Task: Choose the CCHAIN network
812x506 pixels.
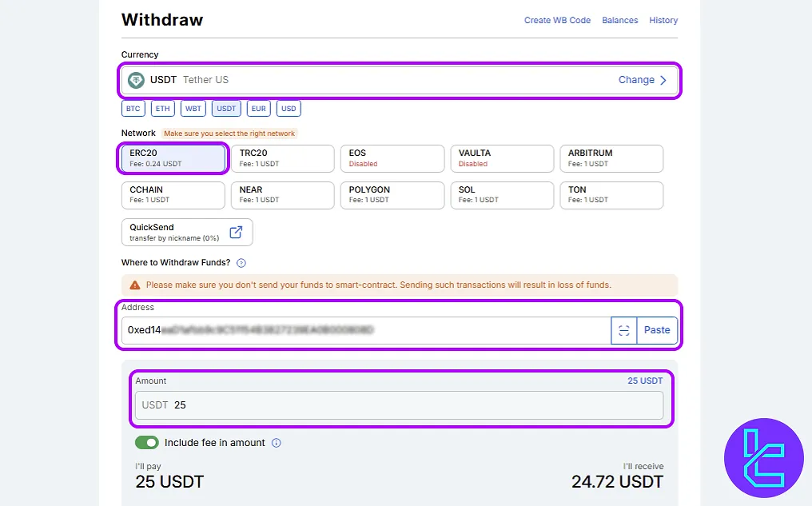Action: click(x=173, y=195)
